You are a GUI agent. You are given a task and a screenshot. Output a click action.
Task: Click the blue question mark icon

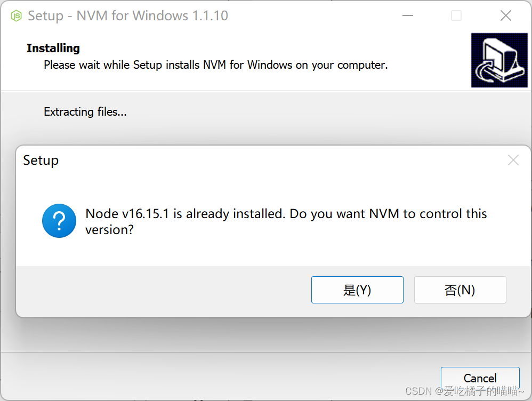(x=59, y=220)
